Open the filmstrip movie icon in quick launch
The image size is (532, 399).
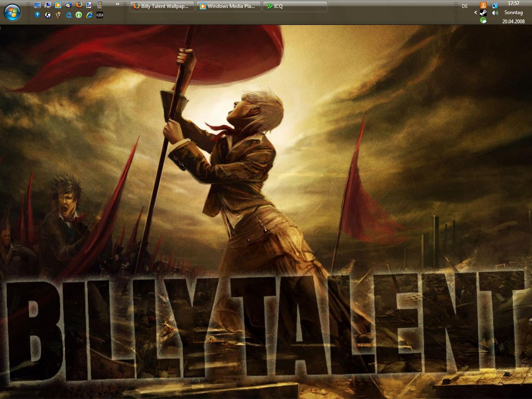[x=99, y=5]
